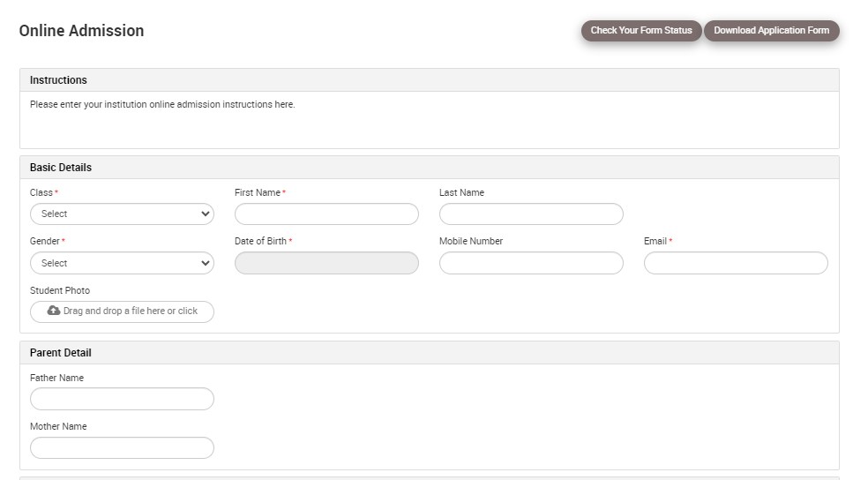Focus the Father Name input
This screenshot has height=480, width=868.
tap(122, 399)
